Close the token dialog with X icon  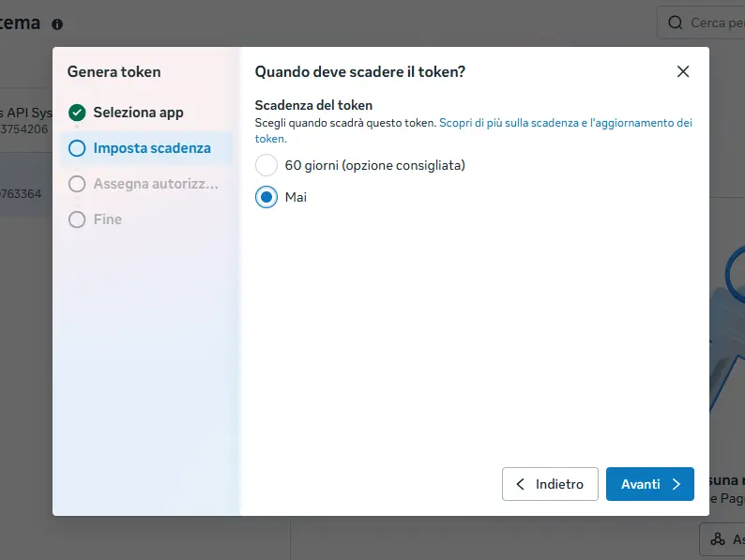tap(683, 71)
